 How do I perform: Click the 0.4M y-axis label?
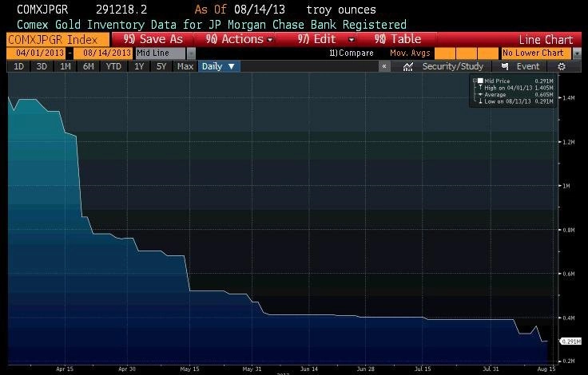click(x=569, y=318)
